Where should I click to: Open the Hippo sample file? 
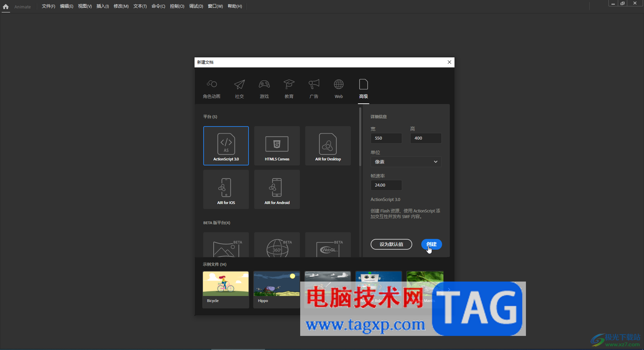pyautogui.click(x=277, y=290)
